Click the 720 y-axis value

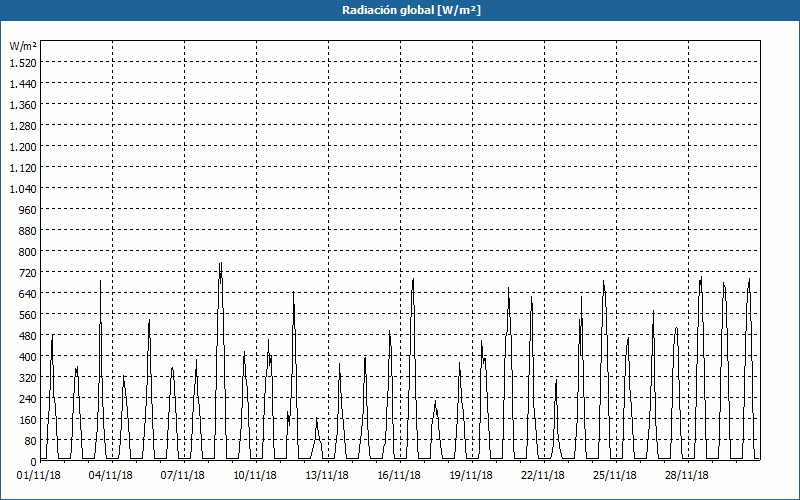point(28,273)
